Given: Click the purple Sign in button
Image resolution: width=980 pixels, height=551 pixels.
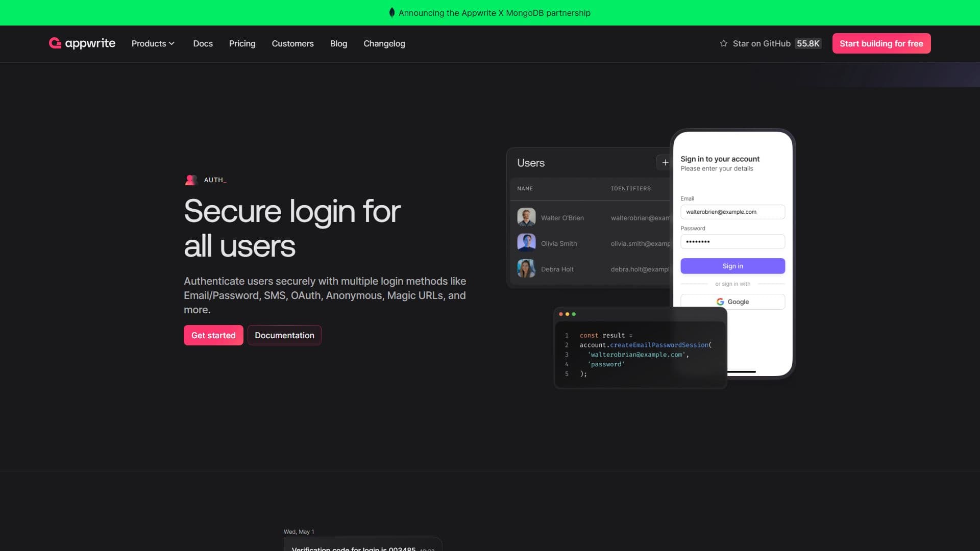Looking at the screenshot, I should pos(732,266).
